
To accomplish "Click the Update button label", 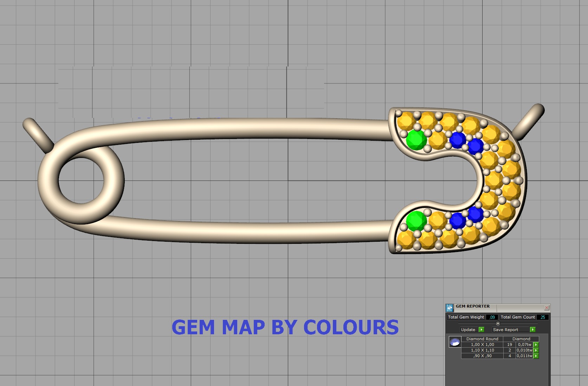I will click(x=468, y=330).
